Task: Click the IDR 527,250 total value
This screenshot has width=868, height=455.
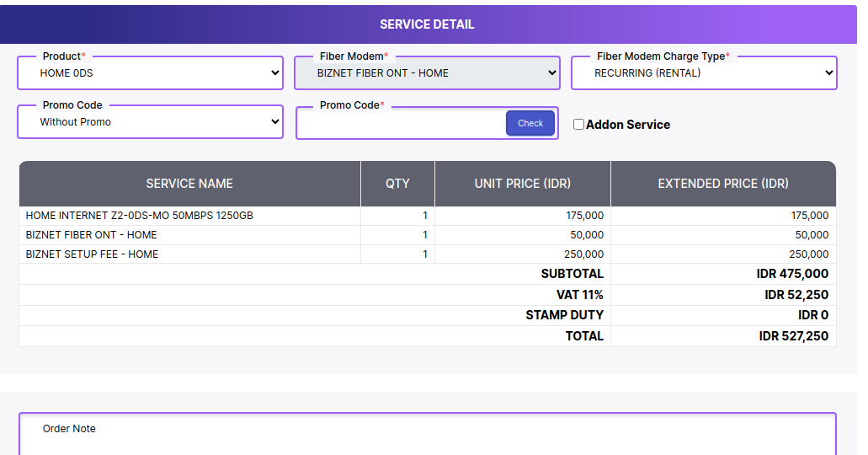Action: tap(793, 336)
